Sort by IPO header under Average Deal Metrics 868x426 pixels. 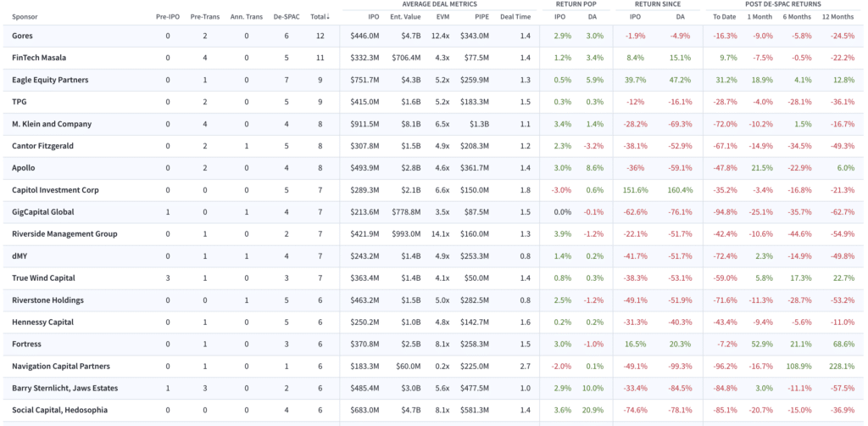pos(374,17)
